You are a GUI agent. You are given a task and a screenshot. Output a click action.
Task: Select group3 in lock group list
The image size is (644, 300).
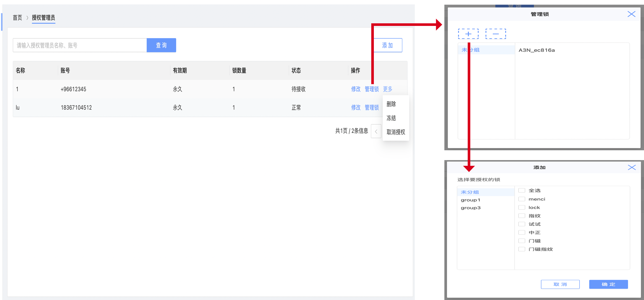tap(471, 208)
